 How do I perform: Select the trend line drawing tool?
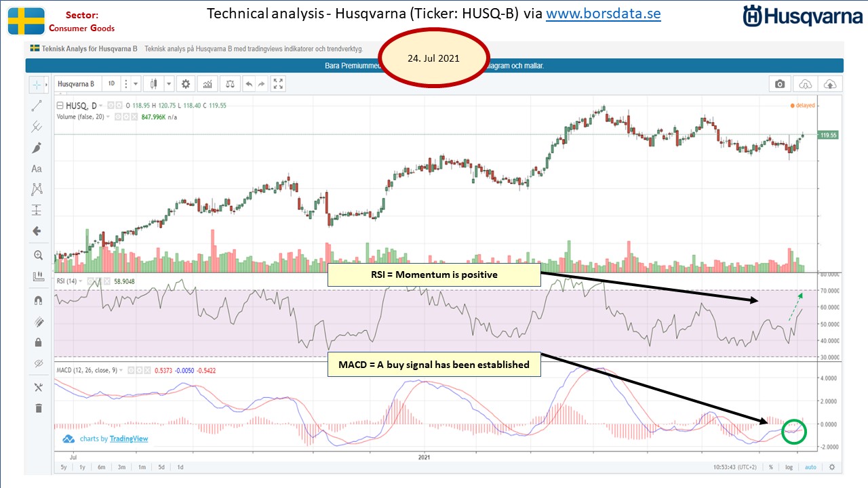click(37, 106)
